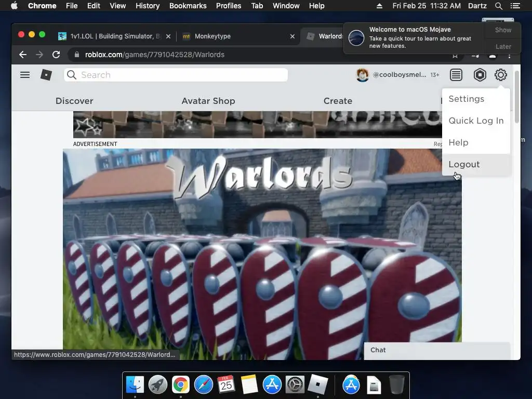Open the Avatar Shop link

pos(208,101)
